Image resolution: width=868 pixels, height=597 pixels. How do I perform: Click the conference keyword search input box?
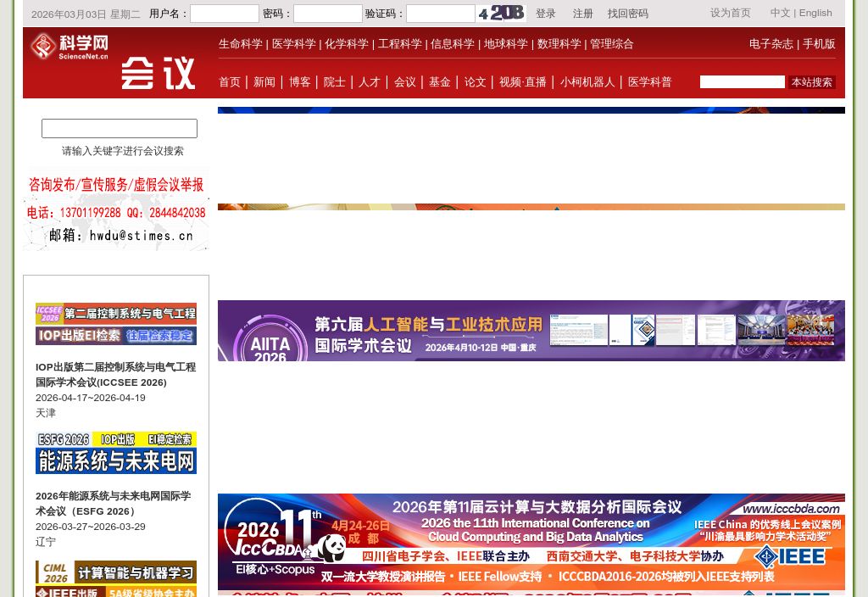[119, 128]
